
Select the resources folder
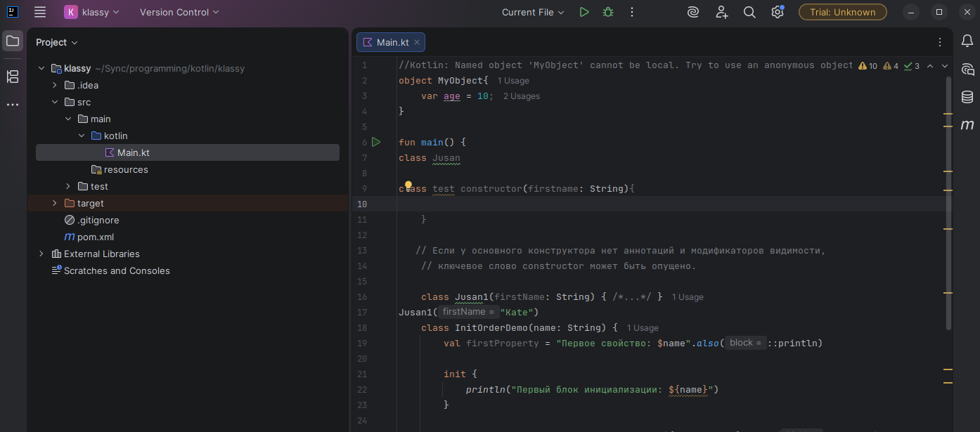click(120, 169)
